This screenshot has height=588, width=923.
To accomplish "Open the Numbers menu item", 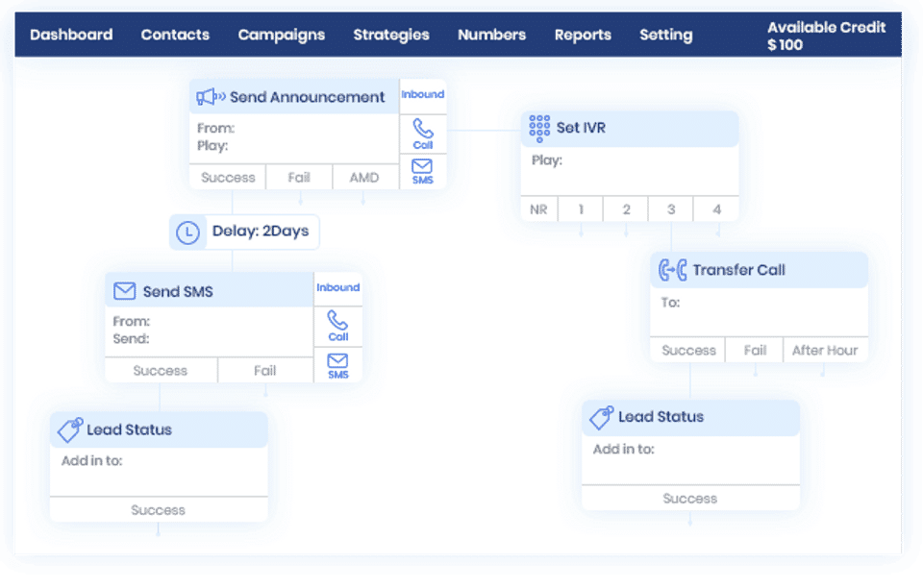I will [491, 35].
